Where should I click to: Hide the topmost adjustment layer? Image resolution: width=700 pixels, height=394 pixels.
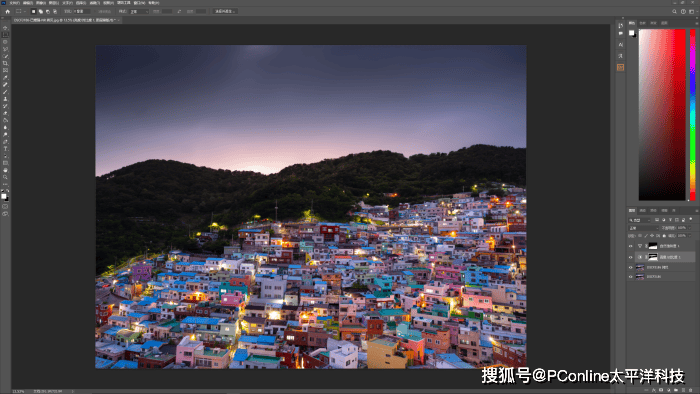pyautogui.click(x=631, y=246)
